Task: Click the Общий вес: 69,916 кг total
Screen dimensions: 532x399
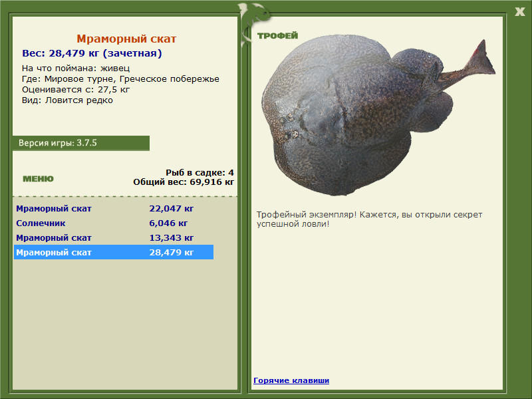Action: pos(184,182)
